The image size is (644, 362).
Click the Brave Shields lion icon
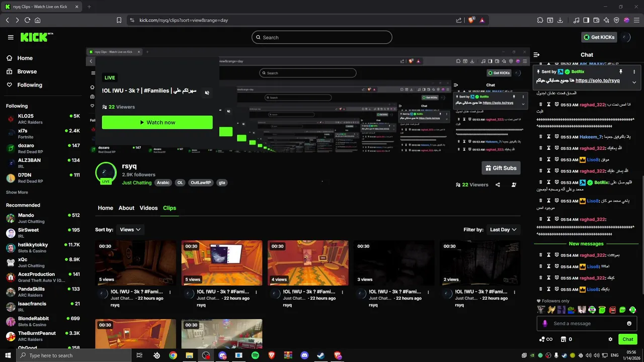[471, 20]
